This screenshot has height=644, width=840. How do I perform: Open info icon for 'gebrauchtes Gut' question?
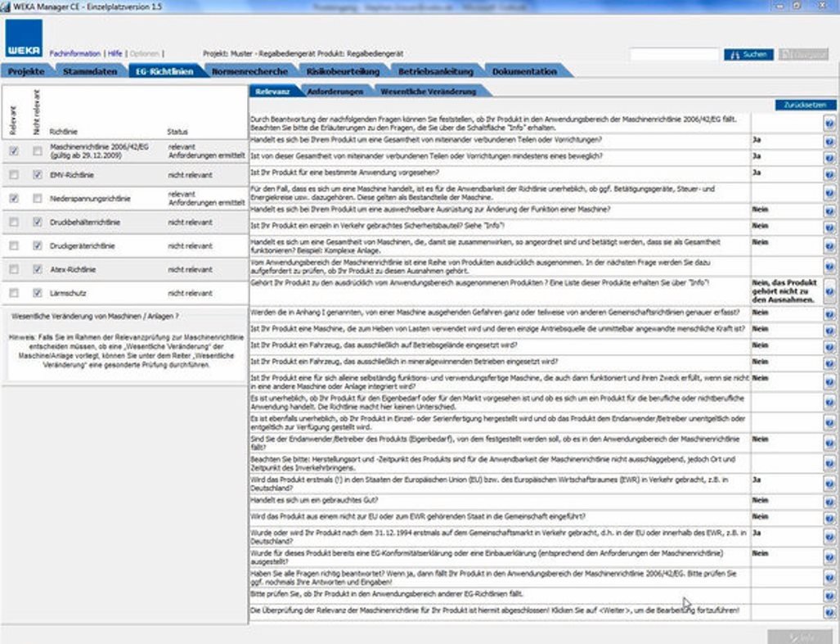830,502
